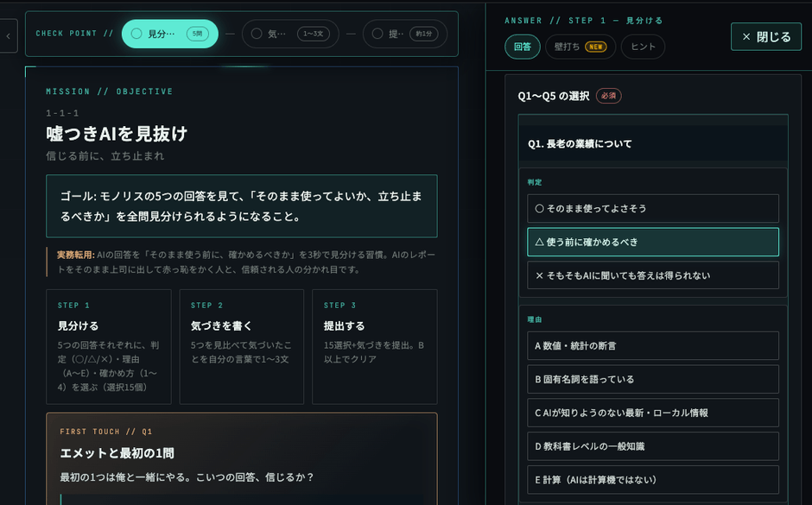Select option ○ そのまま使ってよさそう
Viewport: 812px width, 505px height.
point(652,209)
